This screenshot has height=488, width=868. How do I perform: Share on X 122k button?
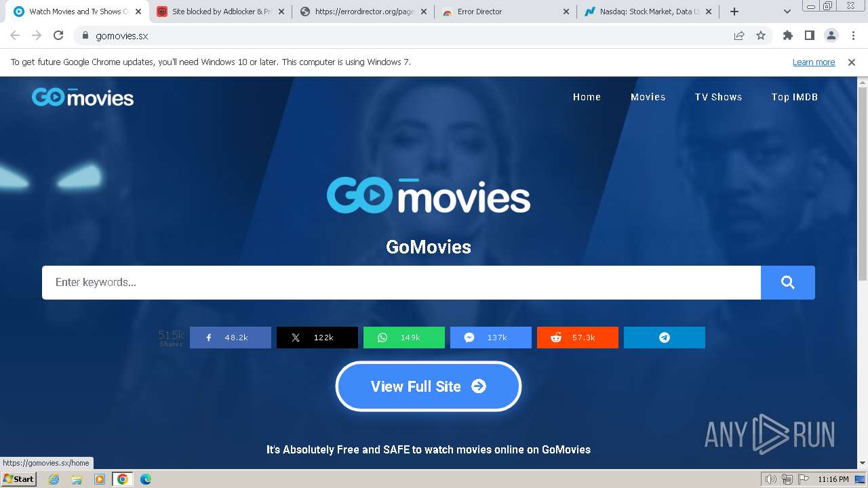(x=317, y=338)
